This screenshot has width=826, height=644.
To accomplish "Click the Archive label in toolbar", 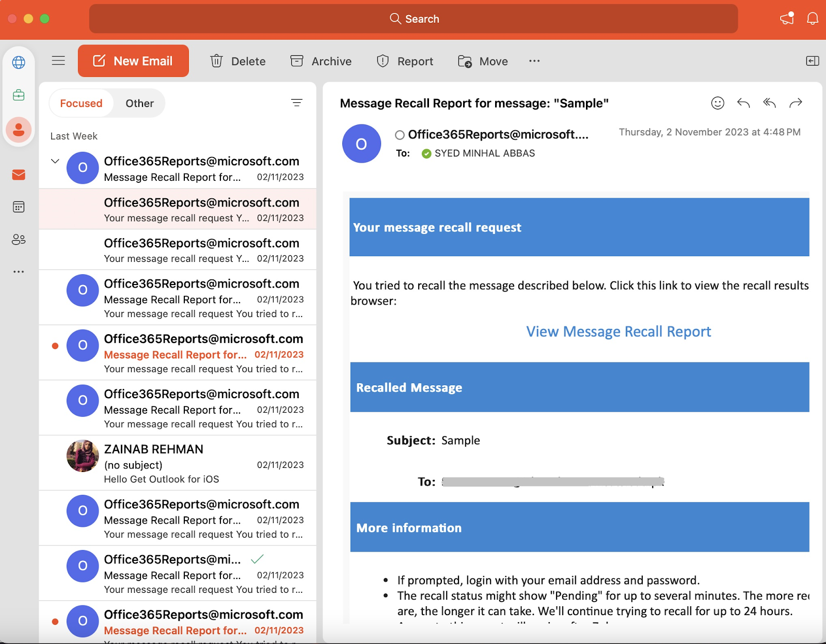I will coord(331,61).
